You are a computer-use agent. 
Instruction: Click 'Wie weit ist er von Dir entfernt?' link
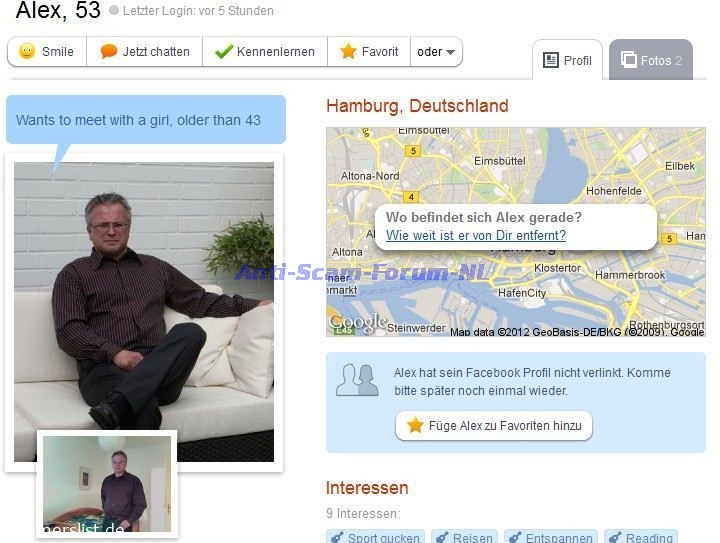476,235
